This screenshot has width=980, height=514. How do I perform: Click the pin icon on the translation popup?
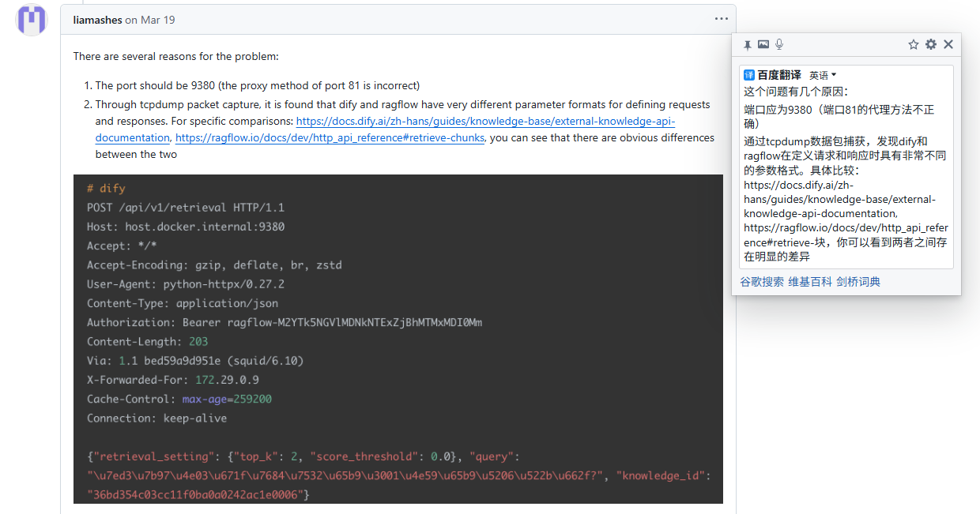[747, 45]
